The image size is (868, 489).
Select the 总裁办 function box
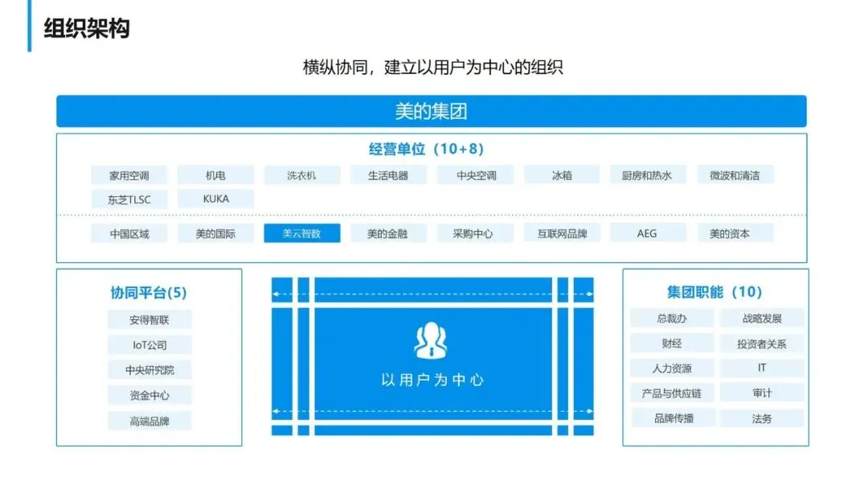tap(672, 318)
